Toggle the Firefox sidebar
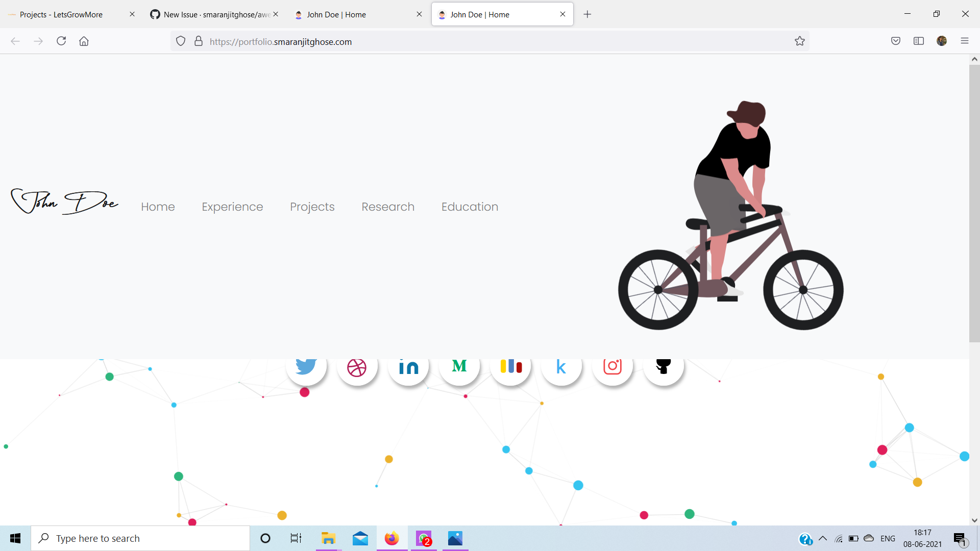980x551 pixels. pyautogui.click(x=919, y=41)
